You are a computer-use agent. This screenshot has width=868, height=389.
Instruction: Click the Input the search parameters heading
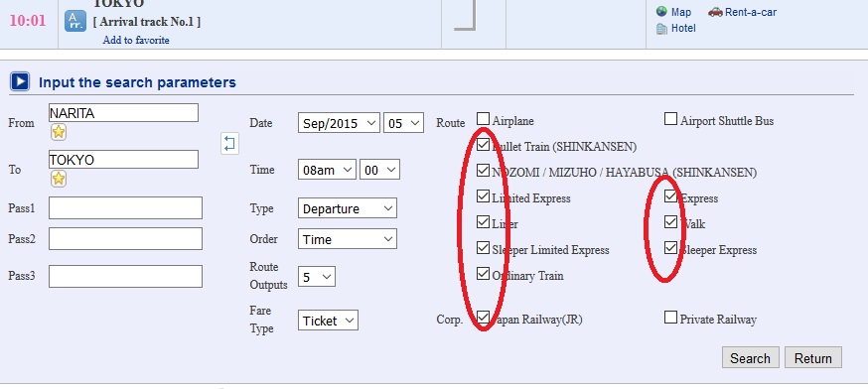[x=137, y=82]
